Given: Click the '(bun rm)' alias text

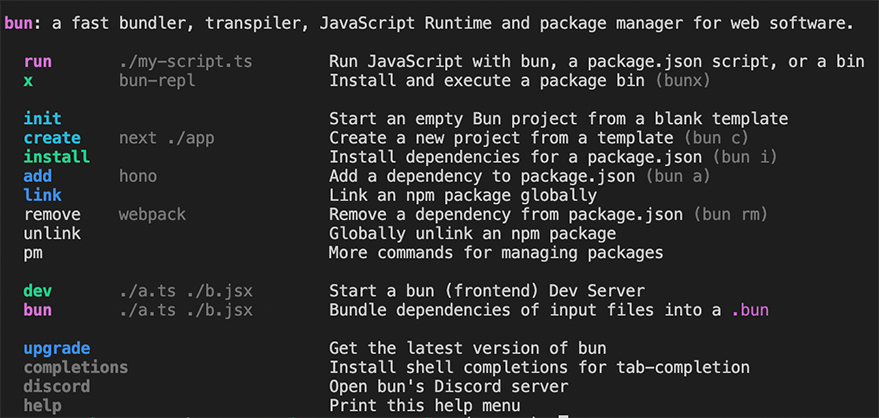Looking at the screenshot, I should pyautogui.click(x=730, y=215).
